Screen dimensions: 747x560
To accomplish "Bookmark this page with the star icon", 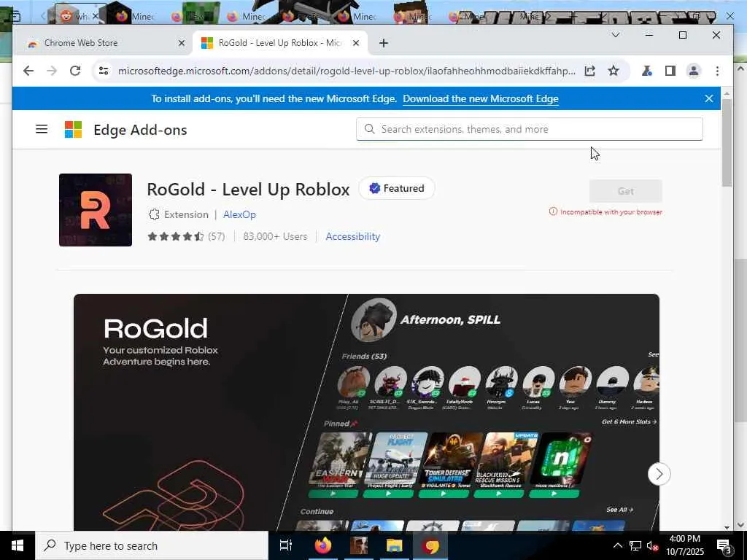I will click(613, 71).
